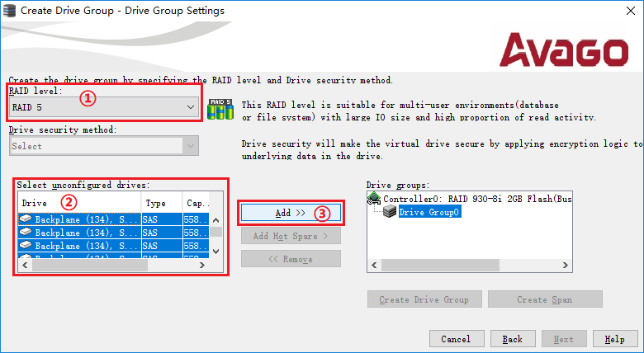This screenshot has width=644, height=353.
Task: Click the title bar database icon
Action: [9, 10]
